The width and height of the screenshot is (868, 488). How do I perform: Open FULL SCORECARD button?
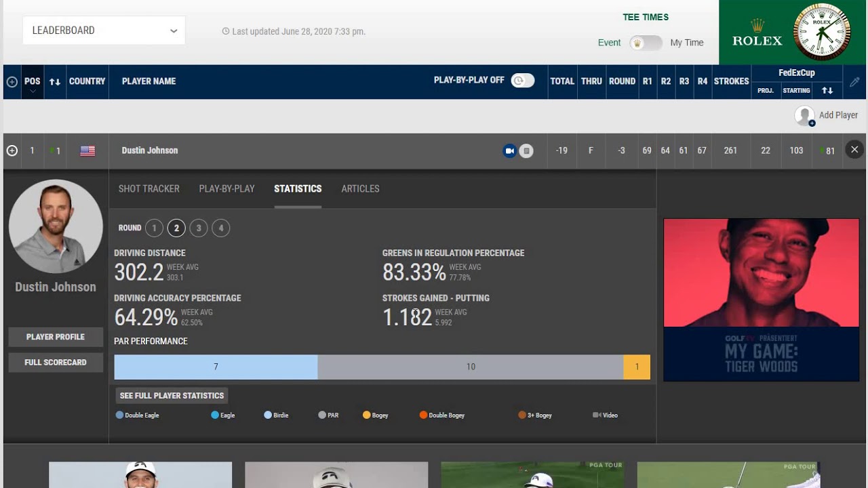(56, 363)
